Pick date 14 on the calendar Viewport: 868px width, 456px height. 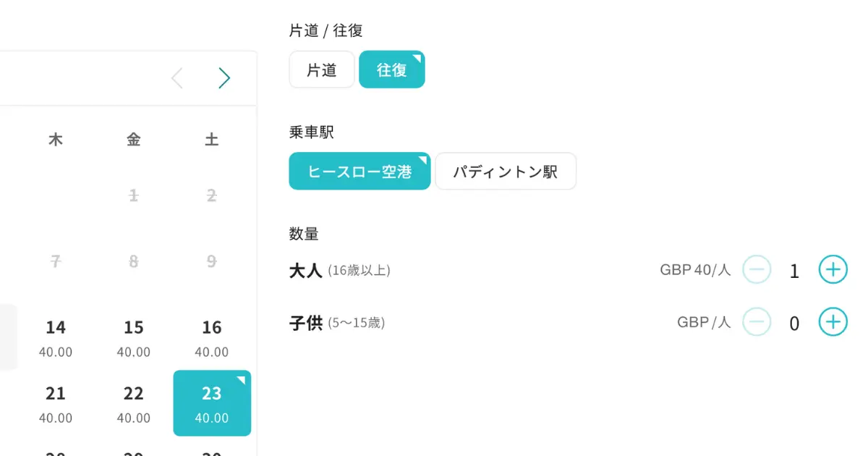coord(56,337)
